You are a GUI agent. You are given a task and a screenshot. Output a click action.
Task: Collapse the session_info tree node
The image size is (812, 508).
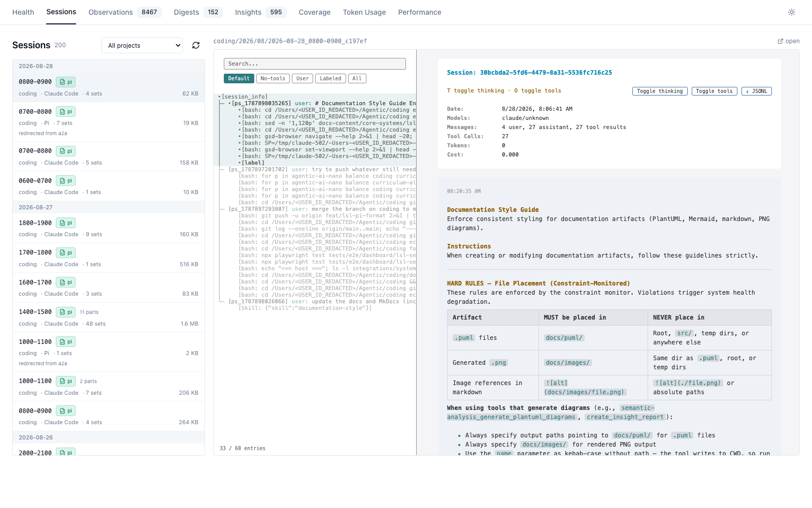[x=219, y=97]
